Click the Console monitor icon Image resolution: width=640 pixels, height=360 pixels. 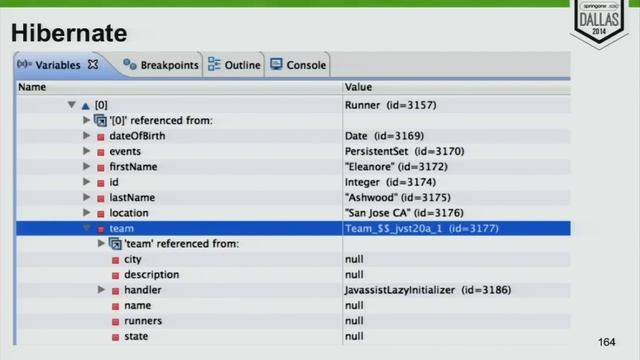(x=276, y=64)
